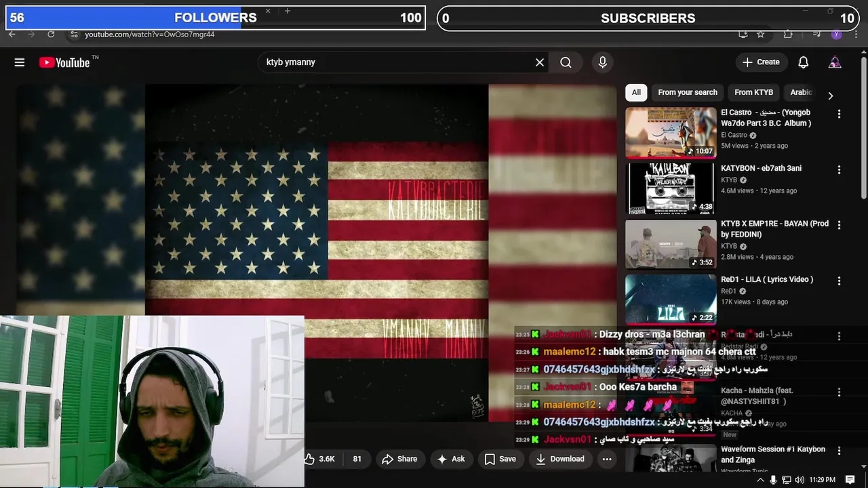Open options menu for Kacha - Mahzla video
The height and width of the screenshot is (488, 868).
point(839,392)
